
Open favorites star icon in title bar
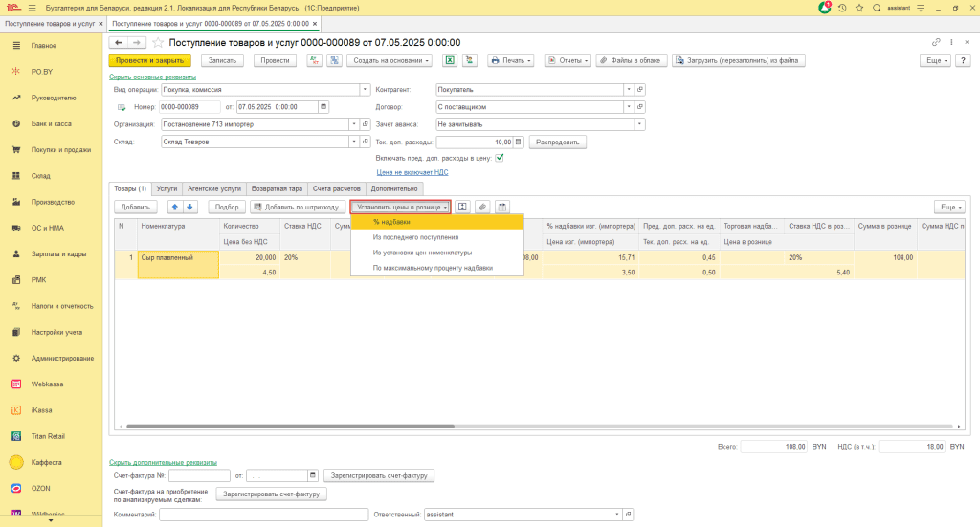[859, 8]
